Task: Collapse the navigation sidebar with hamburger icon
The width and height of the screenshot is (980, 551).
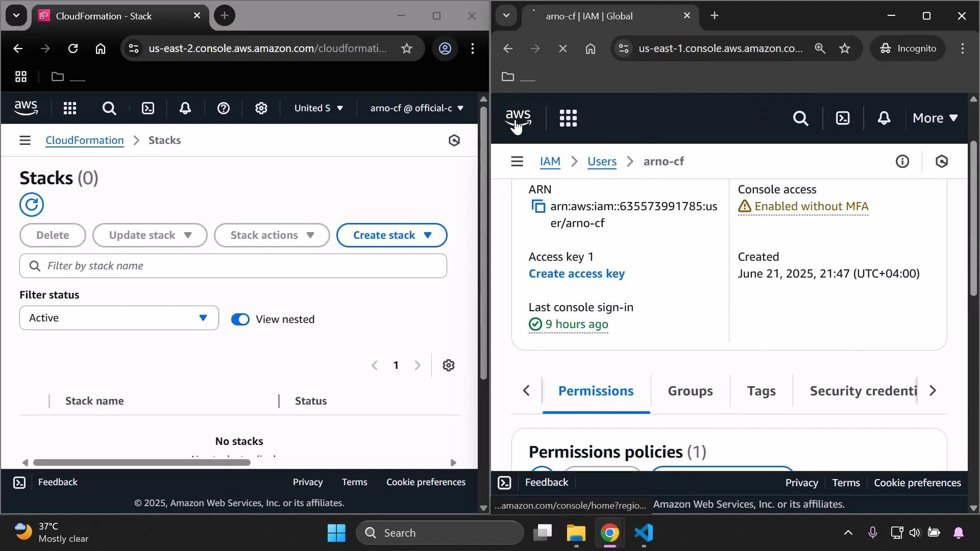Action: [x=25, y=140]
